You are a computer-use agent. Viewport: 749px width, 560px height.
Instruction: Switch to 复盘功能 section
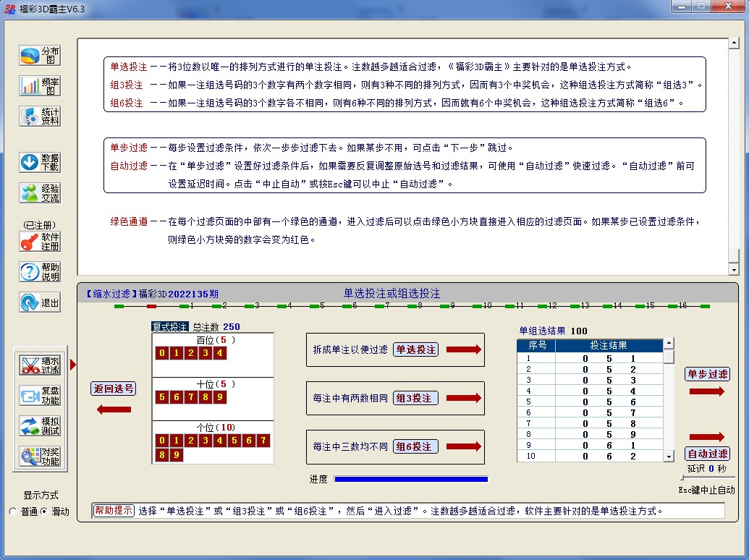pos(40,396)
